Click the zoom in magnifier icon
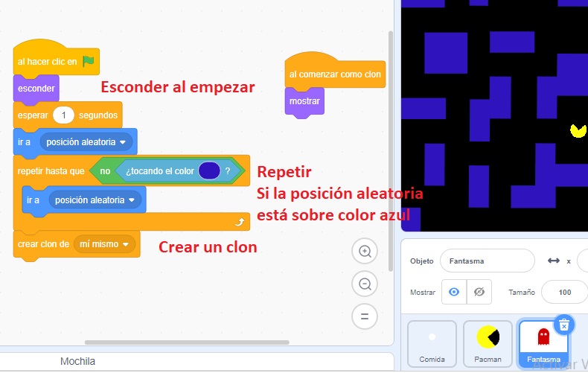The height and width of the screenshot is (373, 588). click(x=365, y=252)
